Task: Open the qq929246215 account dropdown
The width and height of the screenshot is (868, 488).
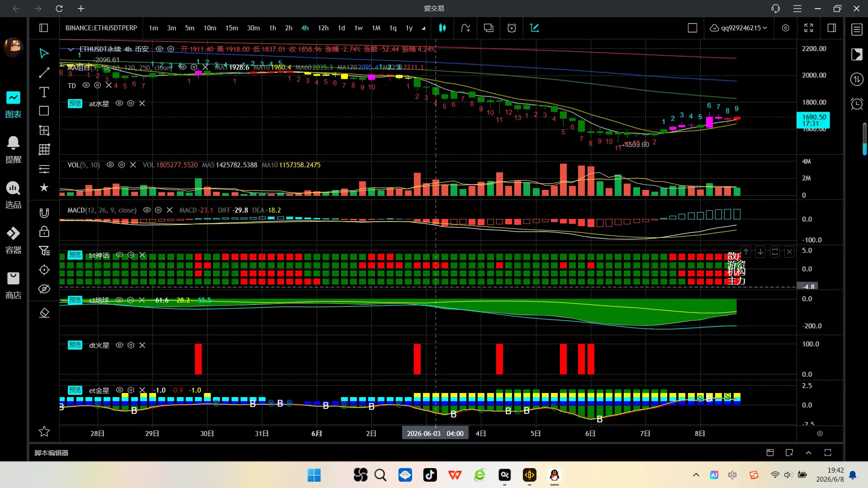Action: (x=738, y=28)
